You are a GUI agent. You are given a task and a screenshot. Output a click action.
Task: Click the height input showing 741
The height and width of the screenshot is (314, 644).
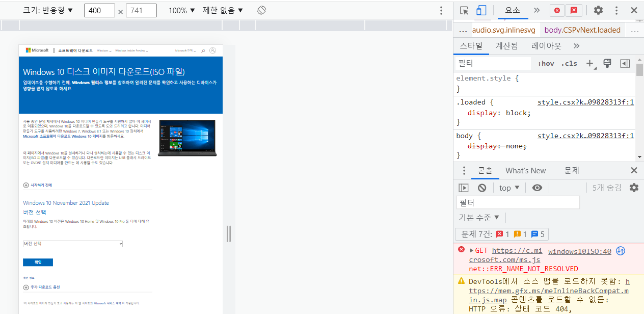pos(141,10)
